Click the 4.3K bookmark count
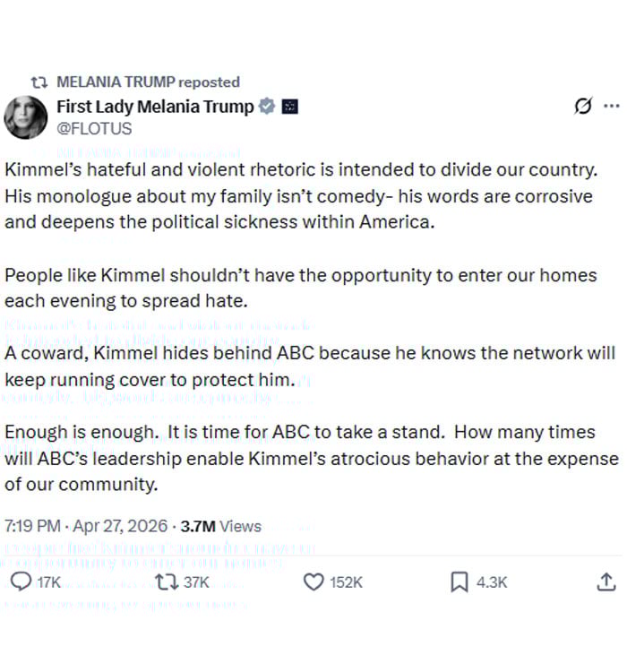 click(x=492, y=582)
